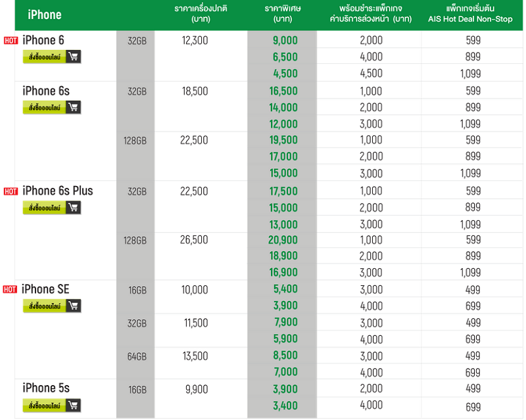Click the HOT badge beside iPhone 6s Plus

point(11,191)
